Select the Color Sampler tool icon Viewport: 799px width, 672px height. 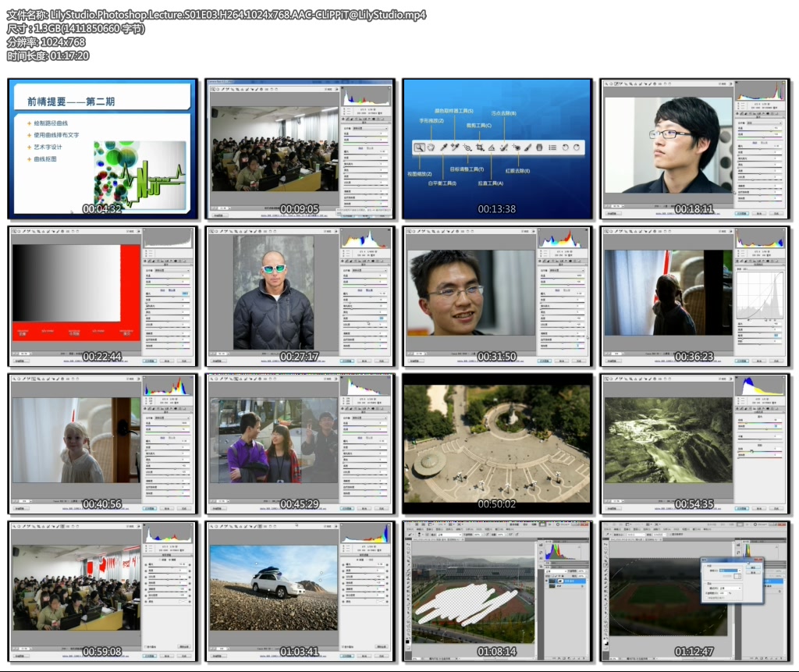pos(455,147)
